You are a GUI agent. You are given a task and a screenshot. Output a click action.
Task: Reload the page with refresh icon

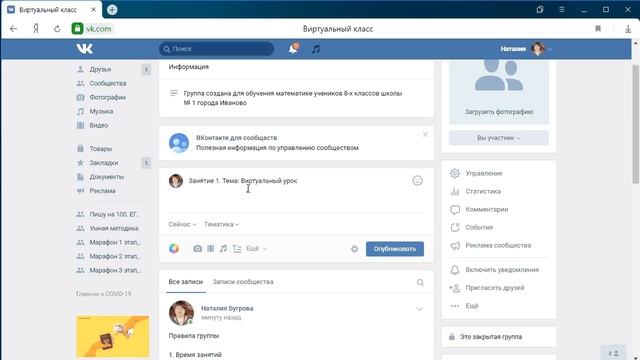tap(57, 29)
